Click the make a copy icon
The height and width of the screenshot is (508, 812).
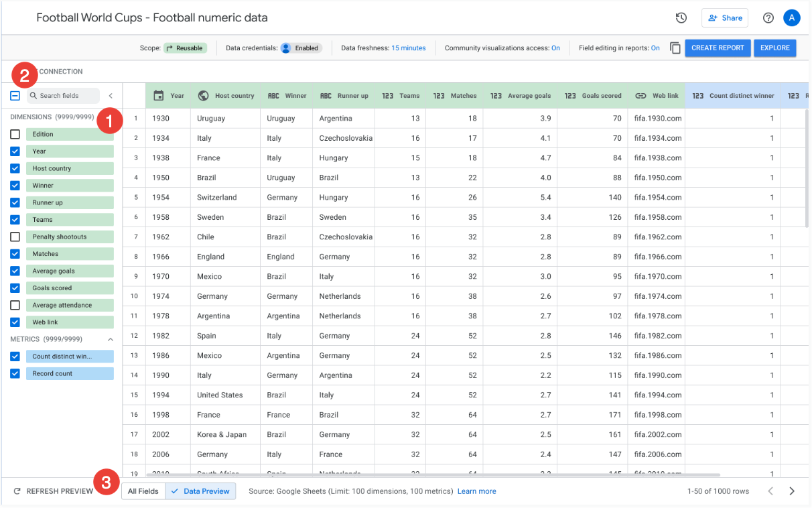pyautogui.click(x=675, y=48)
